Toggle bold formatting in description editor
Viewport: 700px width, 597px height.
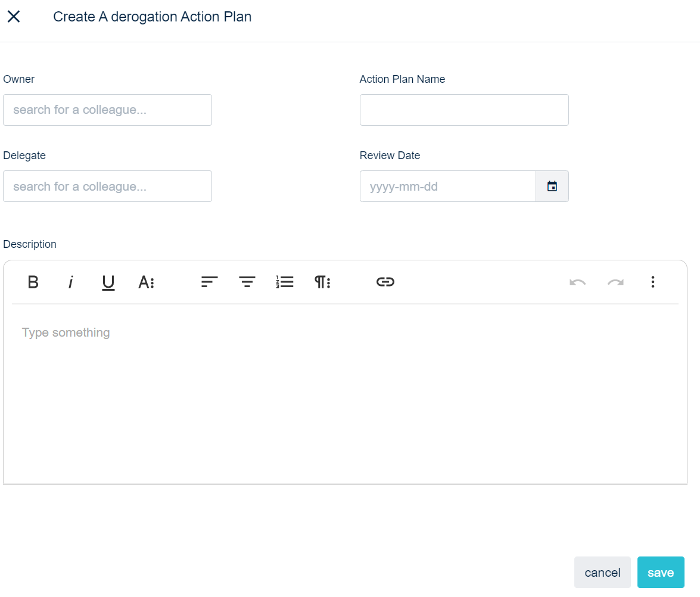pyautogui.click(x=33, y=282)
